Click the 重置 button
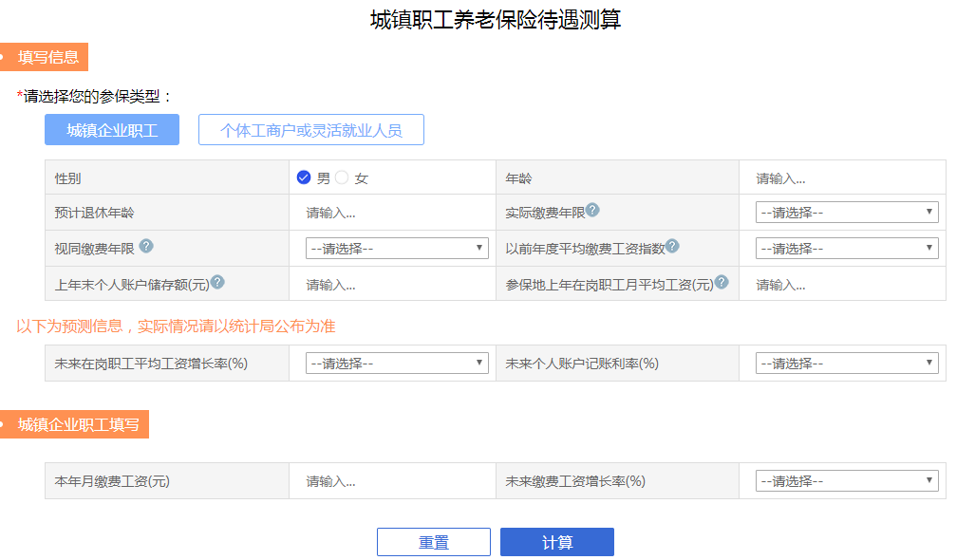 pos(434,542)
